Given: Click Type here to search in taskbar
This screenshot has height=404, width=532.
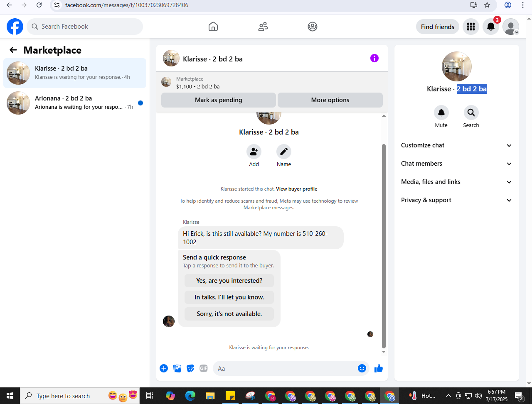Looking at the screenshot, I should pos(80,396).
